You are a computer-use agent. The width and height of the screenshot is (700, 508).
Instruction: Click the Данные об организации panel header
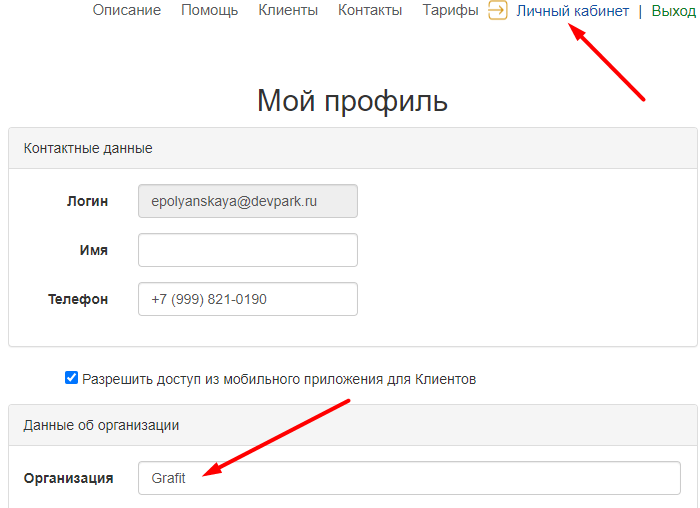(x=353, y=425)
